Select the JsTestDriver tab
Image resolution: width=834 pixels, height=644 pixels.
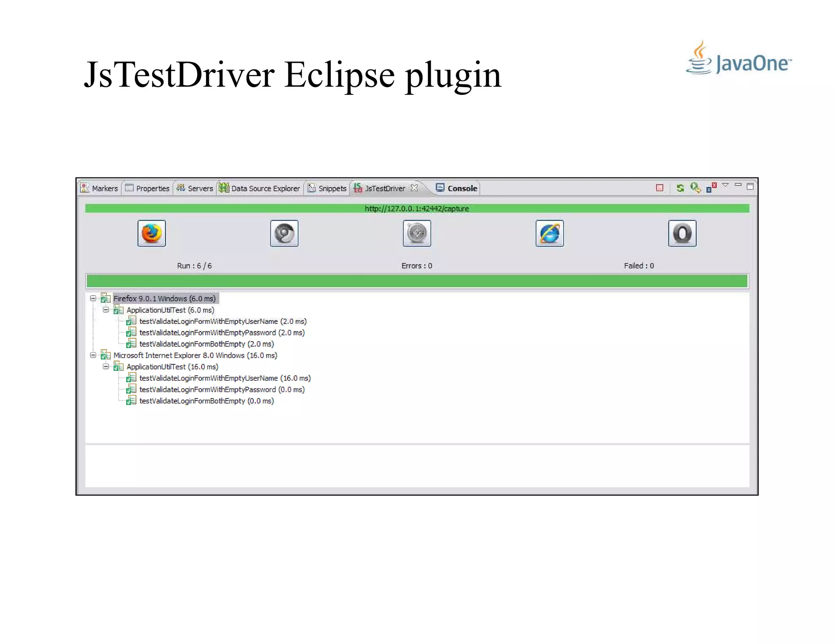click(385, 188)
